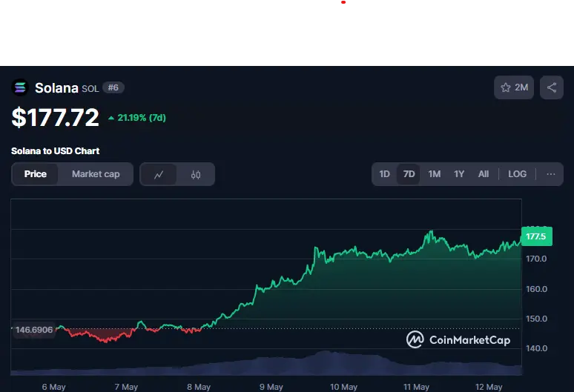Set chart range to 1M
This screenshot has height=392, width=574.
(434, 174)
